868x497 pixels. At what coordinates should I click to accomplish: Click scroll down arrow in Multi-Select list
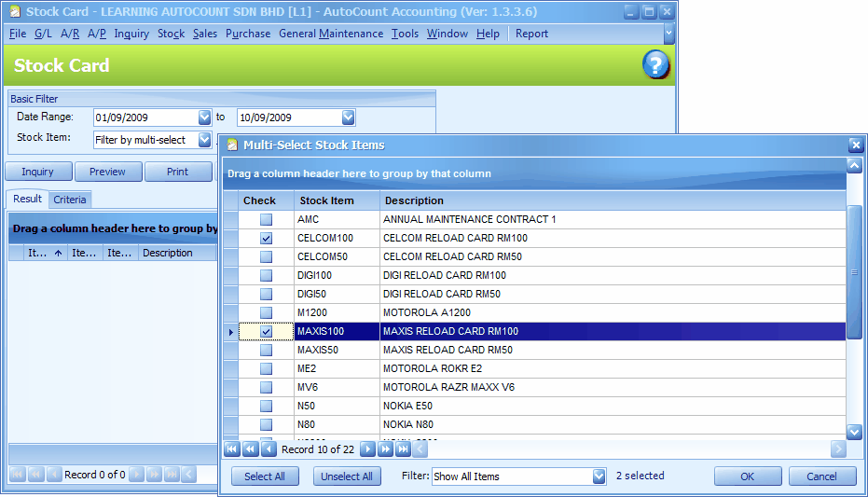tap(854, 431)
